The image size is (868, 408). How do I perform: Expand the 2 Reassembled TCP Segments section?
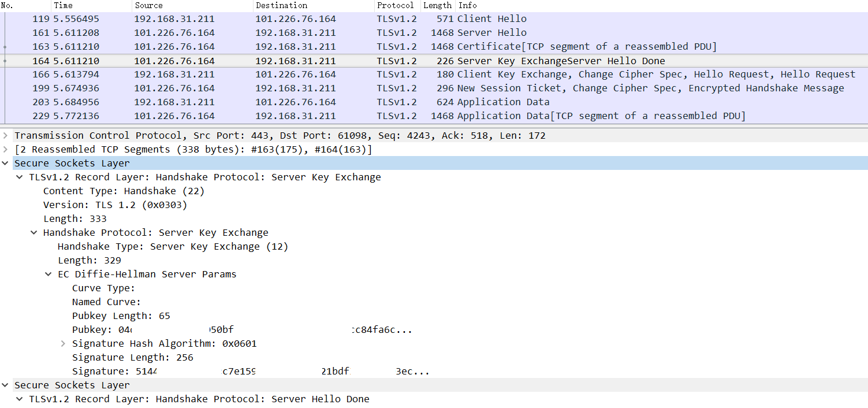(x=5, y=149)
